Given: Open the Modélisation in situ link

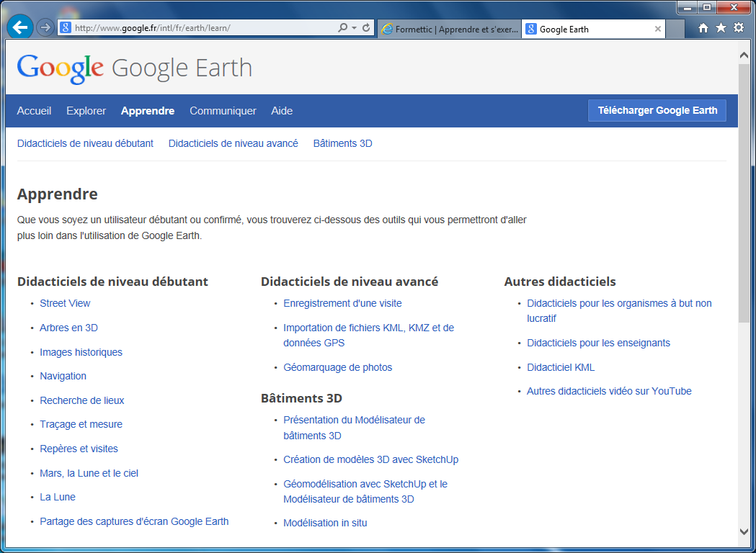Looking at the screenshot, I should pyautogui.click(x=326, y=523).
